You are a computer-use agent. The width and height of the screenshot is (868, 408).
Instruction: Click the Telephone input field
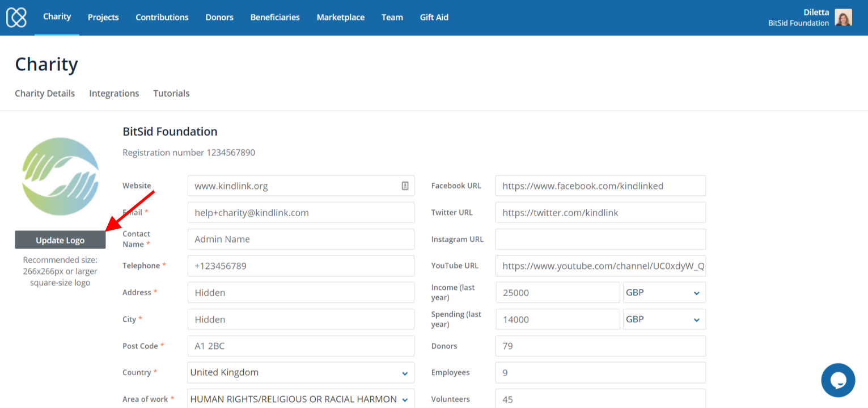click(300, 266)
